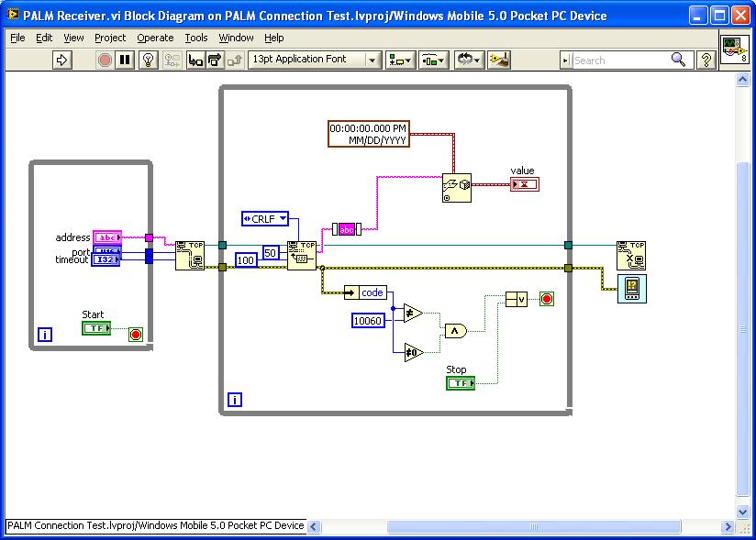
Task: Click the Clean Up Diagram icon
Action: (x=499, y=60)
